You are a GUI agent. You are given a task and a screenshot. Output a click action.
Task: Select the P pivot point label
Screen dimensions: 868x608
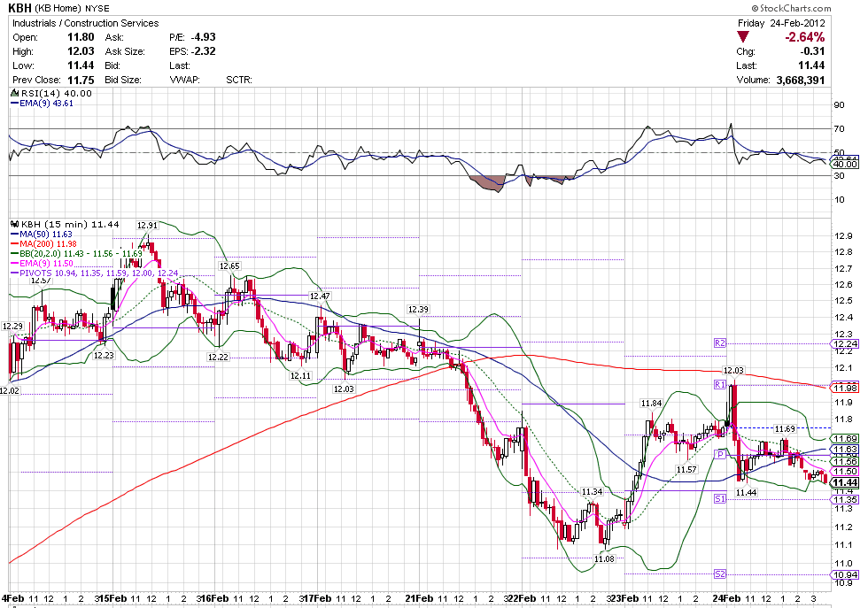click(719, 454)
